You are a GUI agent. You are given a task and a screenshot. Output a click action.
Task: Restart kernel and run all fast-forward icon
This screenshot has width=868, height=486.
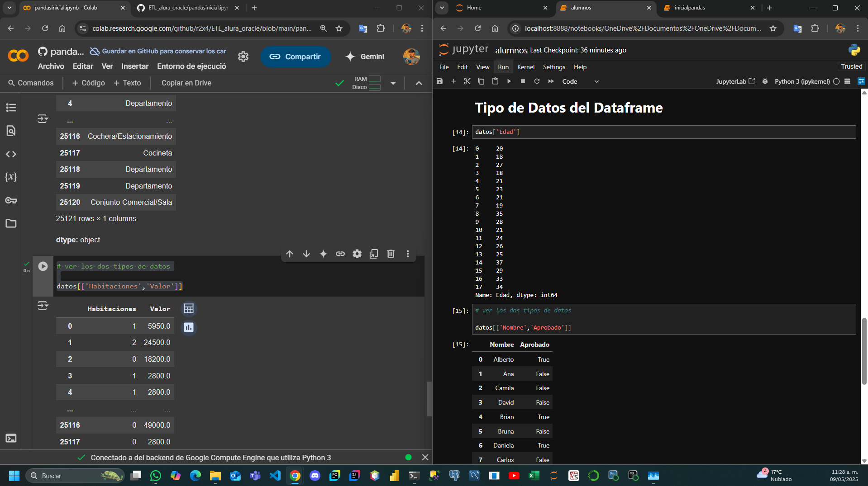point(551,81)
